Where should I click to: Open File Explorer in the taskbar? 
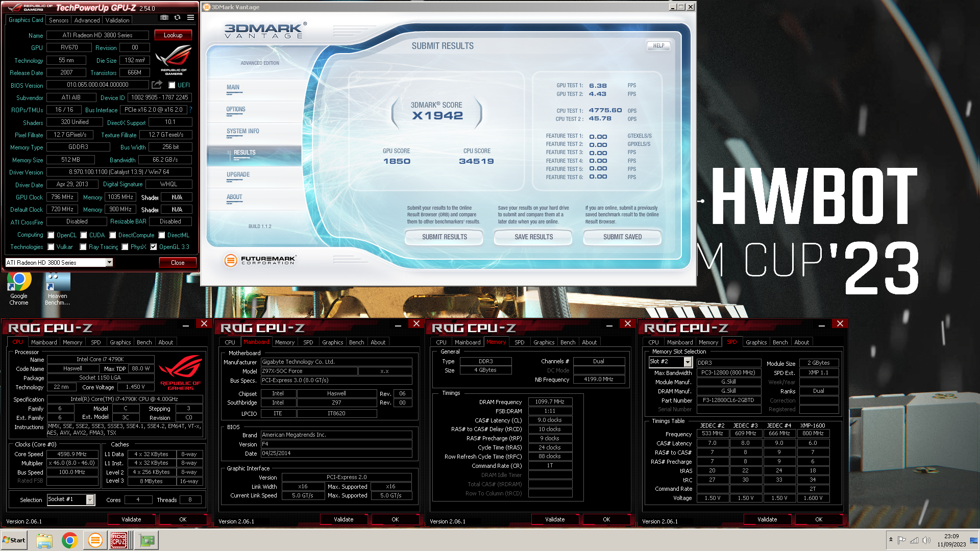pyautogui.click(x=44, y=540)
